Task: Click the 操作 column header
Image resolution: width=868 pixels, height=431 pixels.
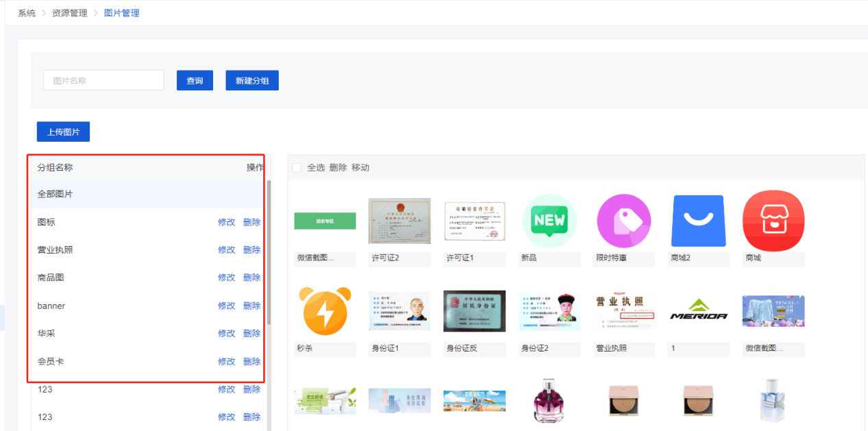Action: point(255,167)
